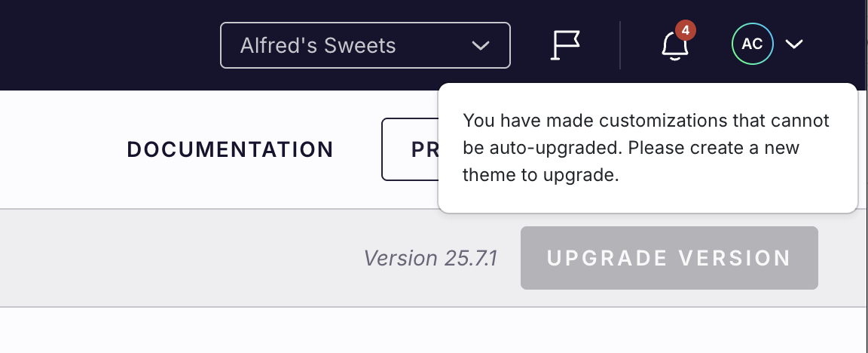Expand the account menu chevron beside AC
The width and height of the screenshot is (868, 353).
click(794, 45)
